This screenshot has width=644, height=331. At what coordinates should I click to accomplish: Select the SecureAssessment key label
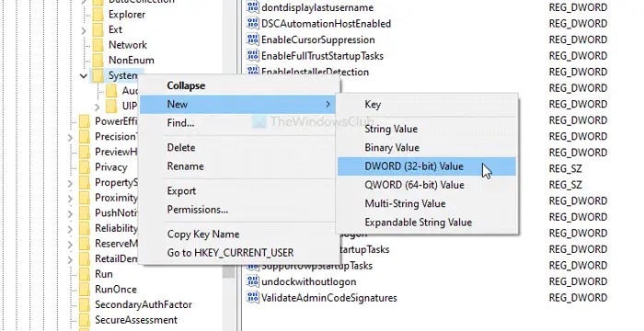pos(136,320)
